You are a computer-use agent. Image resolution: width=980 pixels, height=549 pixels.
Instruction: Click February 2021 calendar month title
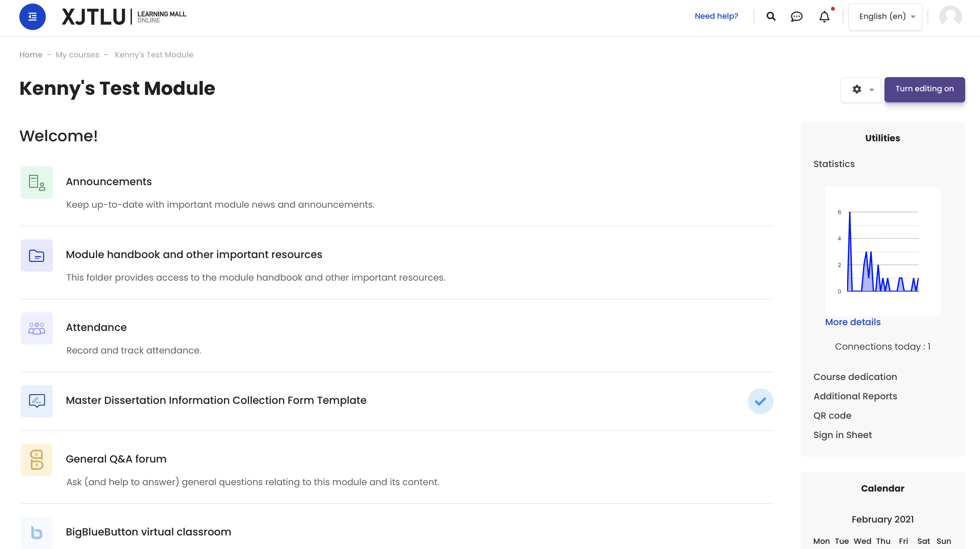882,519
